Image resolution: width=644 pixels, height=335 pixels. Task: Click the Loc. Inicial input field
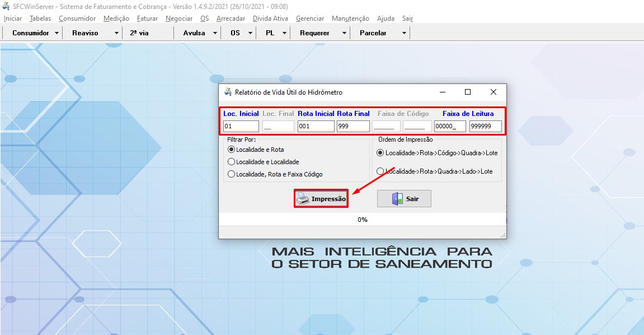pos(241,127)
